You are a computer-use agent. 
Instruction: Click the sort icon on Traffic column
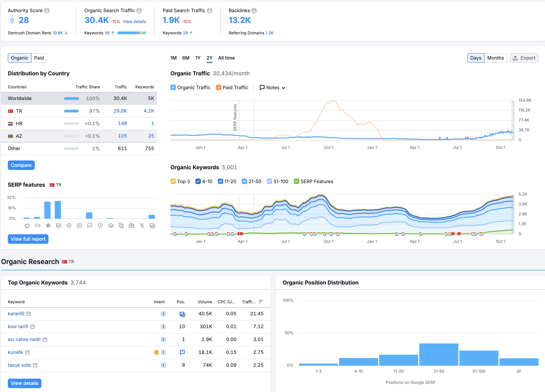click(x=261, y=302)
